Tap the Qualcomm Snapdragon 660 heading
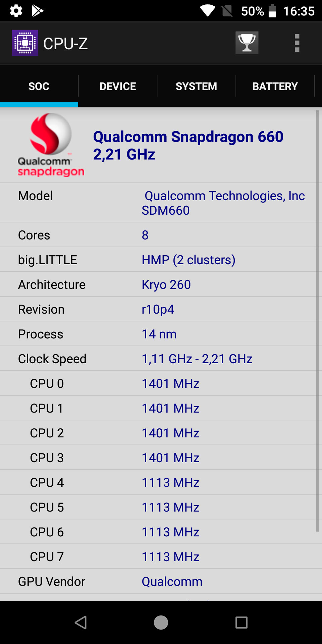The height and width of the screenshot is (644, 322). pyautogui.click(x=188, y=145)
